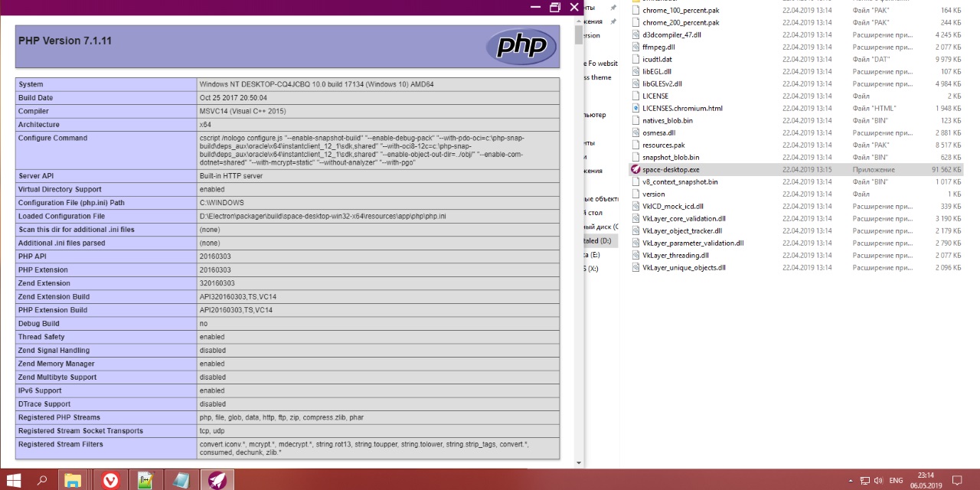Open network status in system tray
Image resolution: width=980 pixels, height=490 pixels.
(x=864, y=480)
